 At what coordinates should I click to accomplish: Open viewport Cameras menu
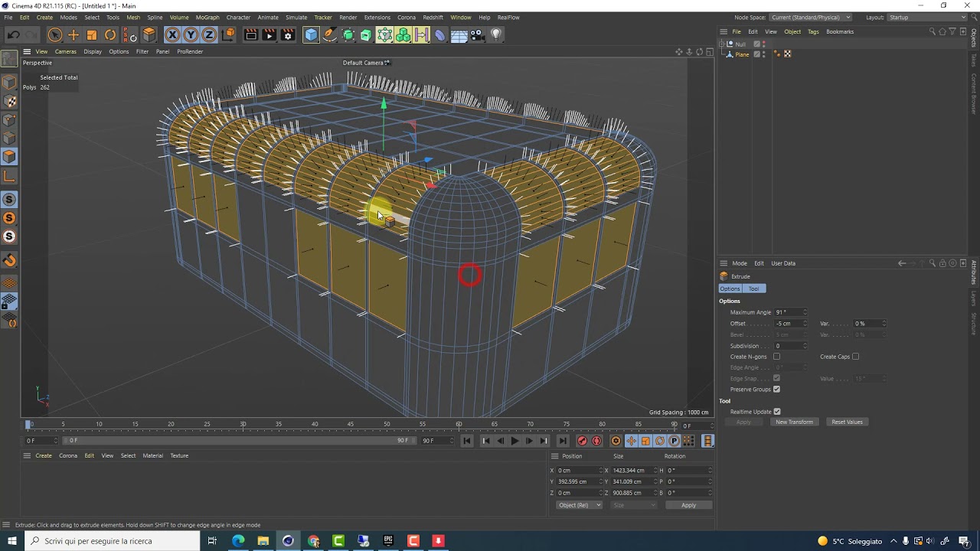pos(65,51)
